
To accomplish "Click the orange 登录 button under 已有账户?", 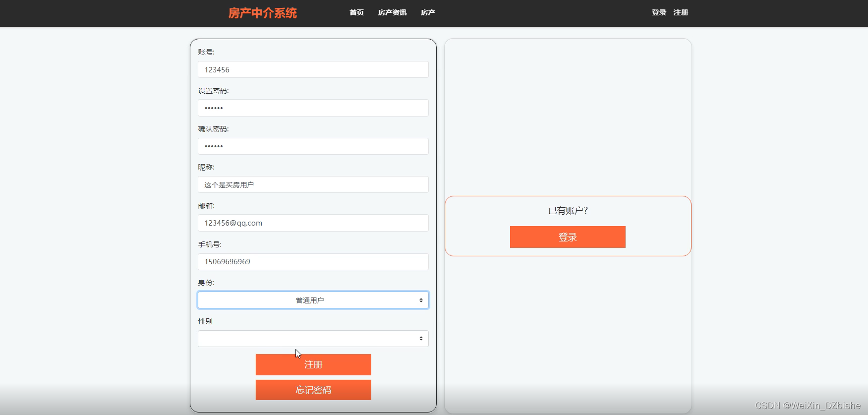I will [x=568, y=237].
